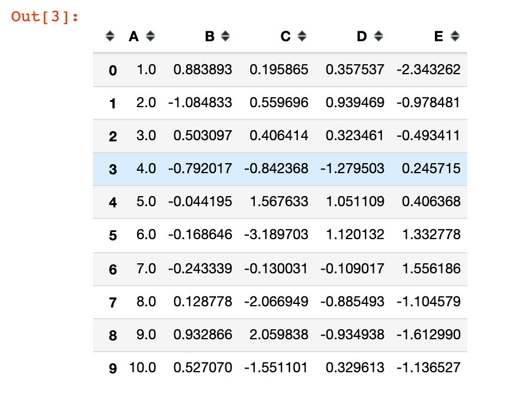Click cell 0.527070
Screen dimensions: 532x397
point(203,368)
